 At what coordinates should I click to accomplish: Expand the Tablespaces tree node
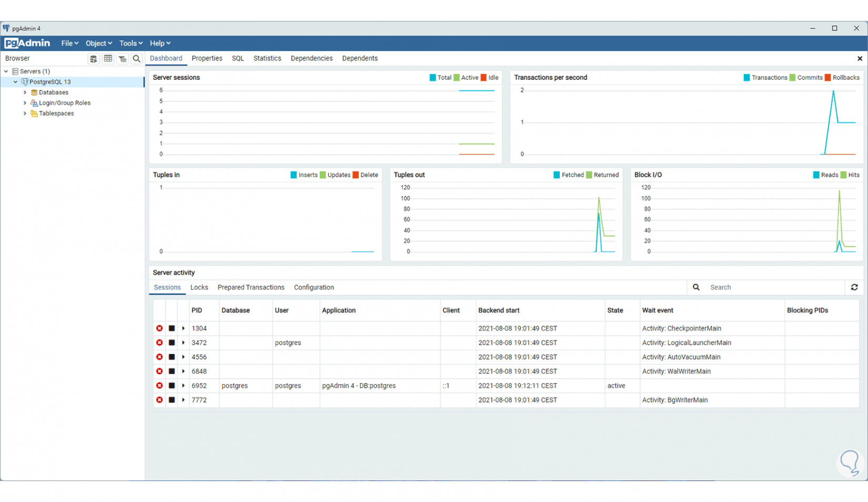[x=25, y=114]
